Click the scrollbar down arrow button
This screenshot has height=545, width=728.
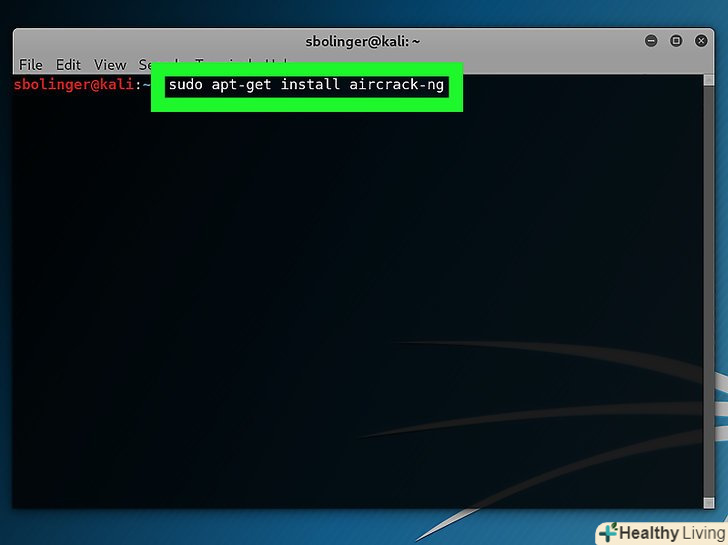[x=708, y=503]
